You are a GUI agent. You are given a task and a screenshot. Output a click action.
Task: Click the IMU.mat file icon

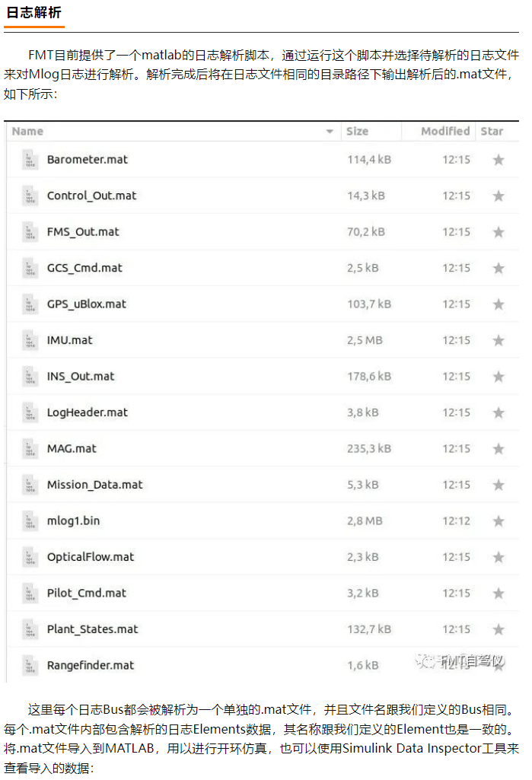pos(30,340)
